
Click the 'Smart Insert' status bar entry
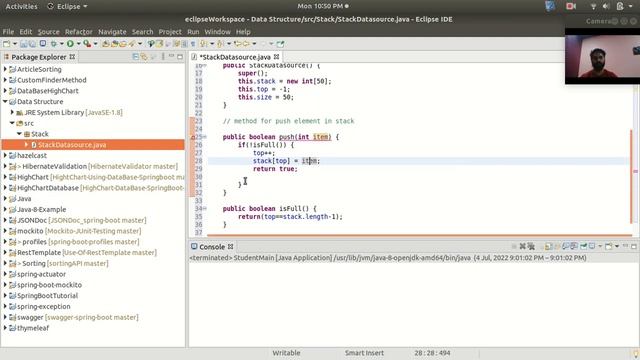tap(364, 353)
